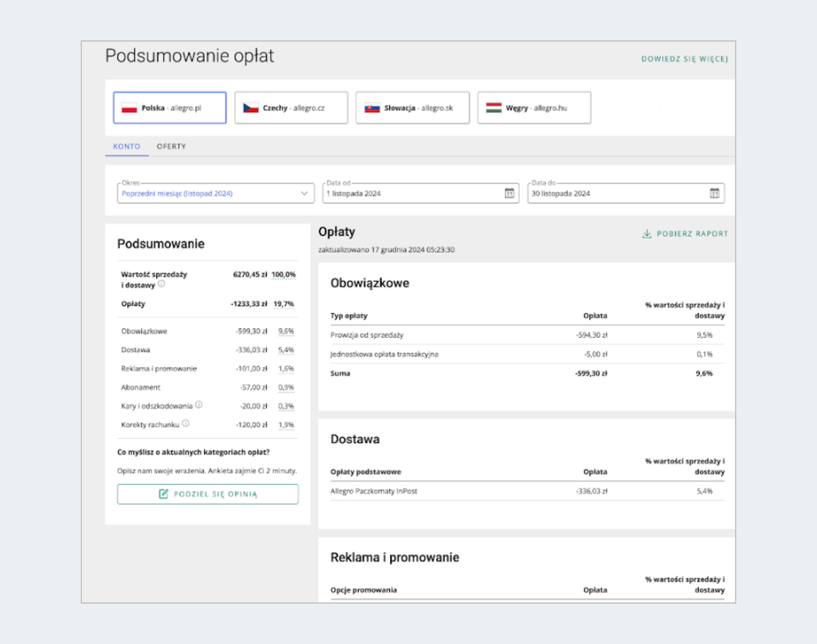Click the -101,00 zł advertising amount
Image resolution: width=817 pixels, height=644 pixels.
(251, 369)
